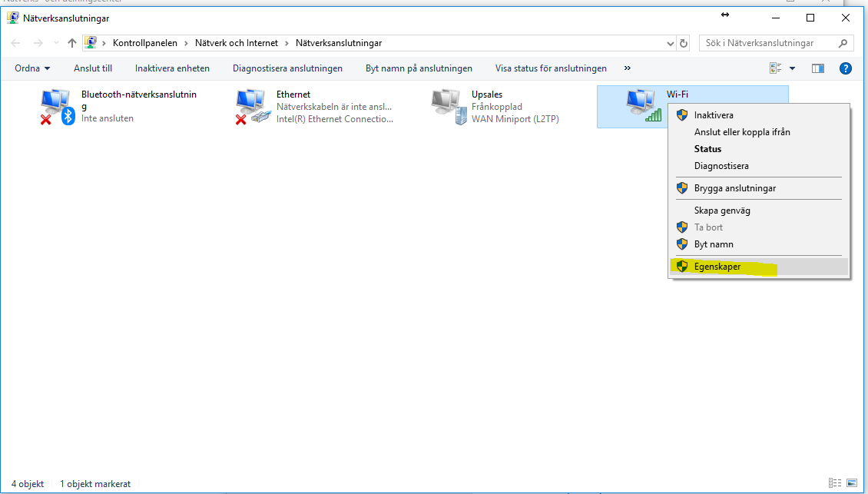
Task: Click Diagnostisera anslutningen toolbar button
Action: tap(287, 68)
